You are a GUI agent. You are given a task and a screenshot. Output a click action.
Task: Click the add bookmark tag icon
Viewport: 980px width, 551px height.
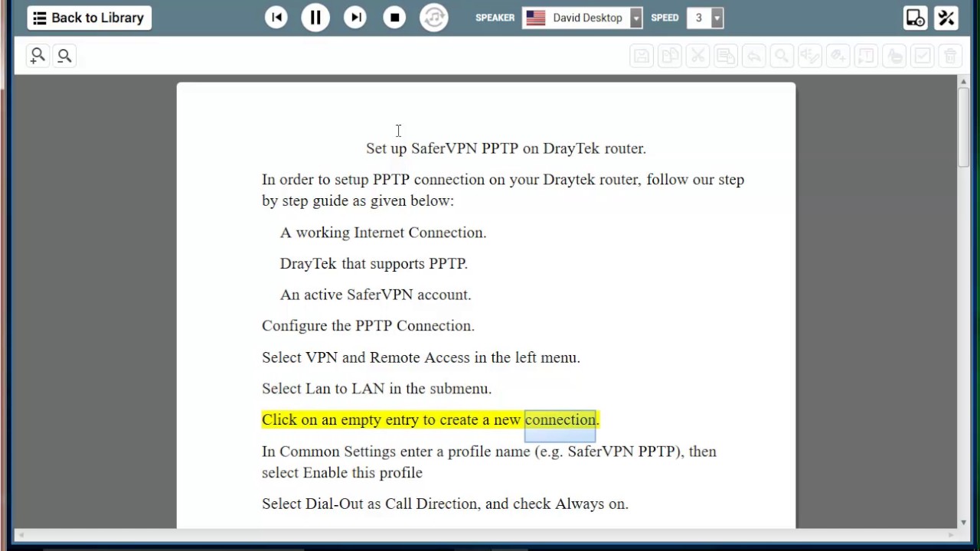pyautogui.click(x=838, y=56)
